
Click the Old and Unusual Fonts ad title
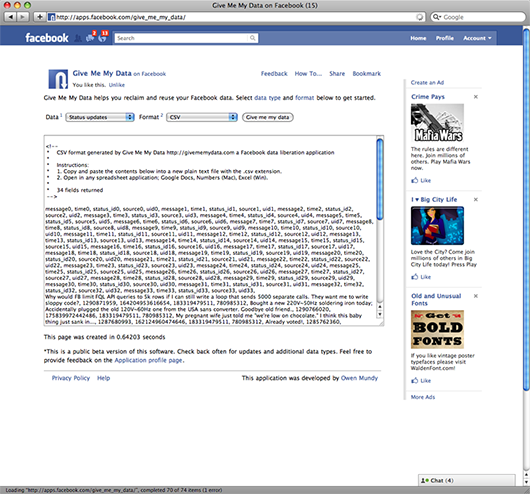436,300
